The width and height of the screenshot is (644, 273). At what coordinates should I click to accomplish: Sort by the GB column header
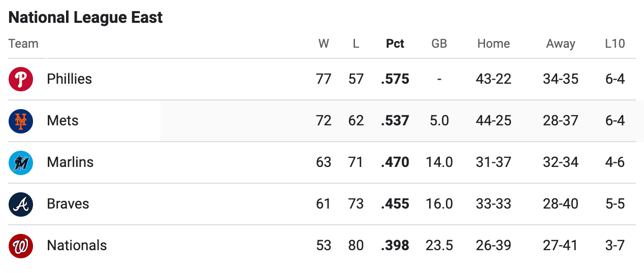(439, 44)
